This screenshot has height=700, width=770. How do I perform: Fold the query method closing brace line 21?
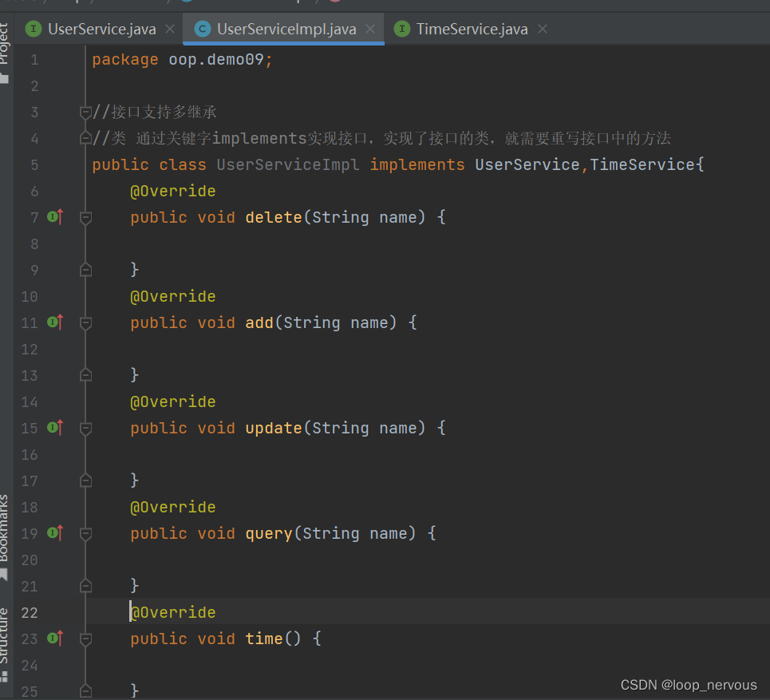click(x=85, y=586)
